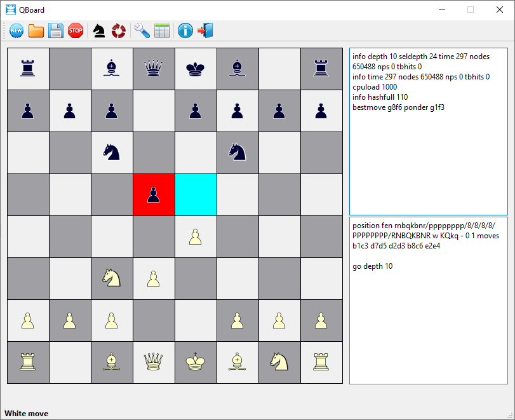Save game using floppy disk icon

tap(56, 31)
